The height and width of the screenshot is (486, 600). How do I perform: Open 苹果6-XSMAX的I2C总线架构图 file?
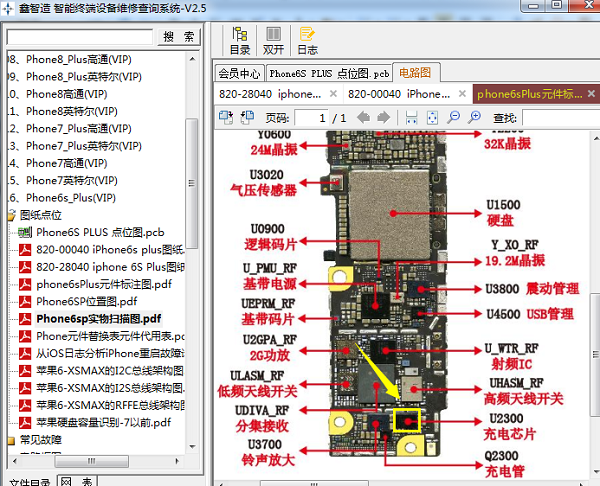tap(111, 370)
